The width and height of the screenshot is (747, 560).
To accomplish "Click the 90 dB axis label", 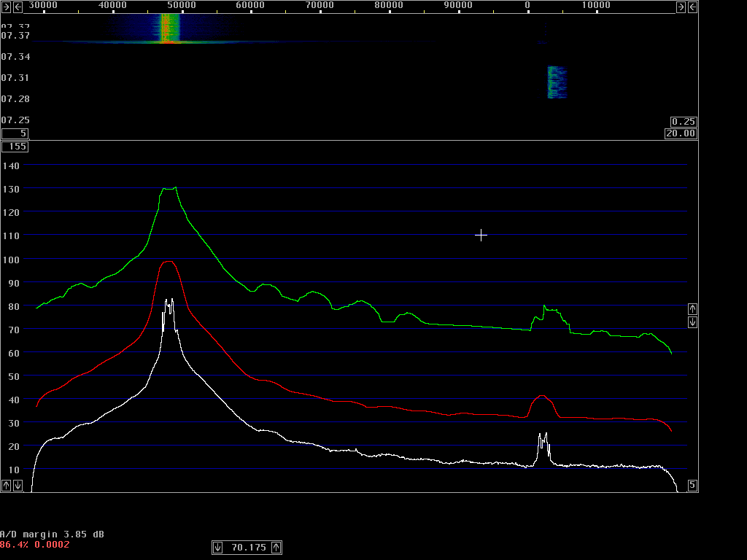I will coord(14,283).
